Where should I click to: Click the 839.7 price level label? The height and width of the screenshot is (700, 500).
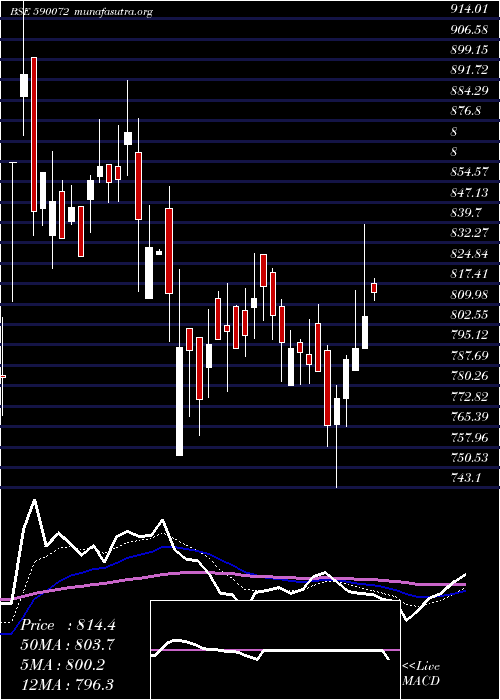tap(465, 213)
